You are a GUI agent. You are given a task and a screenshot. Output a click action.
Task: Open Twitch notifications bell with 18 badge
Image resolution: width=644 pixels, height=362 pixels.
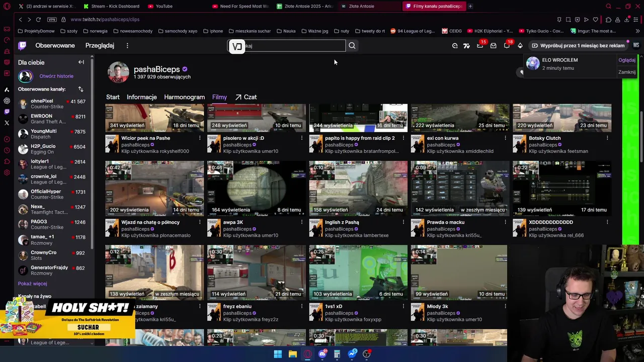point(507,46)
